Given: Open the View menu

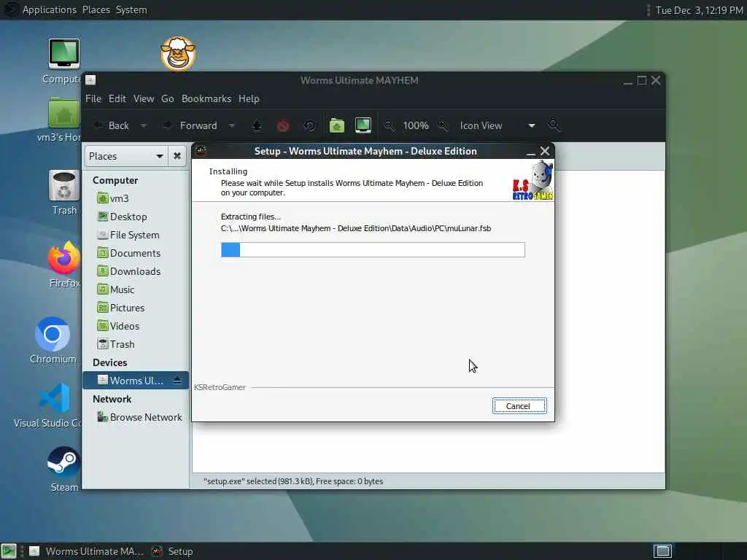Looking at the screenshot, I should (144, 98).
